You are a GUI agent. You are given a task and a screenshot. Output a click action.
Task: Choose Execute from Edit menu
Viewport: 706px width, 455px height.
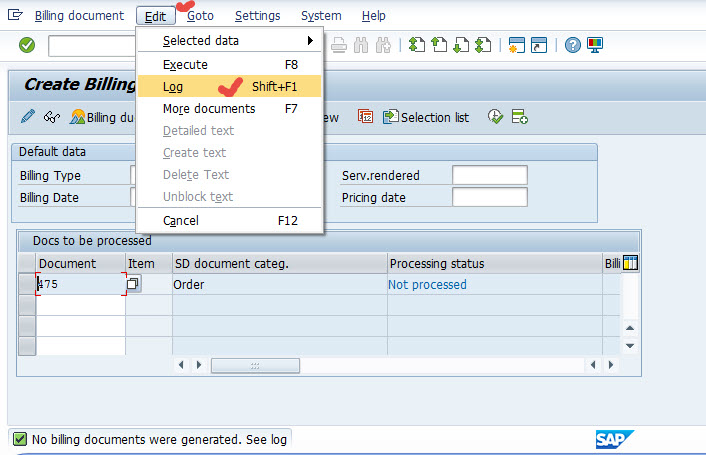pyautogui.click(x=230, y=64)
